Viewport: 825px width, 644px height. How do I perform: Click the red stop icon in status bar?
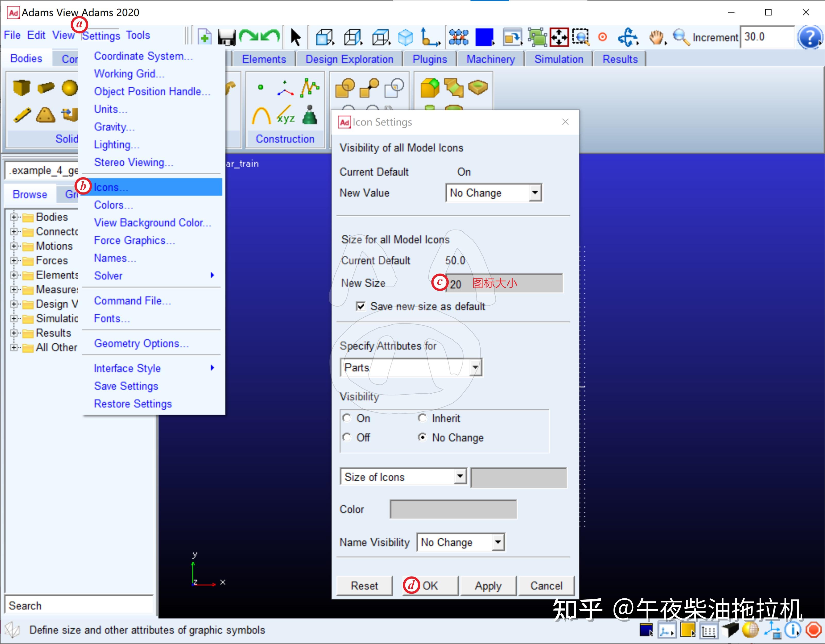pos(813,630)
